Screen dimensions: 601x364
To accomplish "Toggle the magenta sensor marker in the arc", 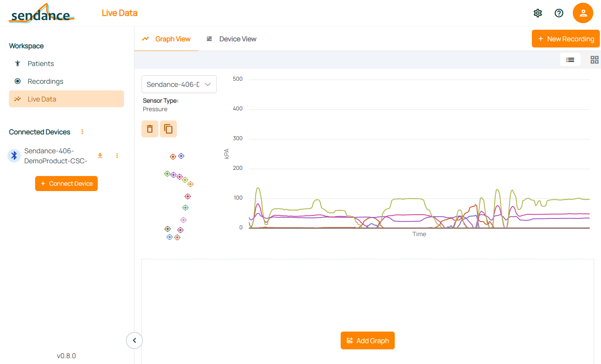I will click(x=180, y=177).
